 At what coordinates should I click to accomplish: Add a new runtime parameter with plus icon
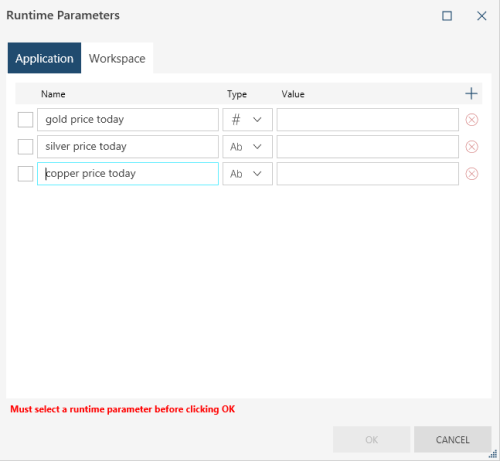point(471,94)
